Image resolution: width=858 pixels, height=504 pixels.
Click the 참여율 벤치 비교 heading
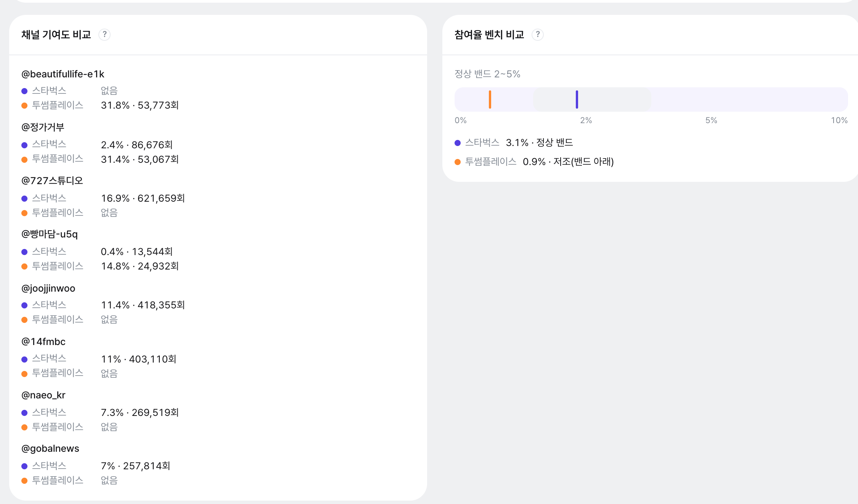coord(489,35)
